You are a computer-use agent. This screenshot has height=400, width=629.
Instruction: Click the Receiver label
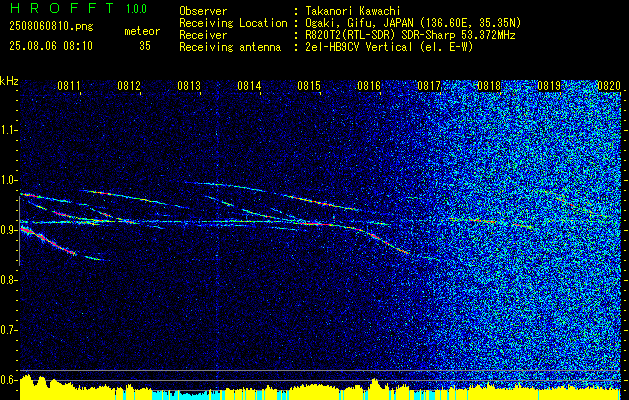point(203,35)
